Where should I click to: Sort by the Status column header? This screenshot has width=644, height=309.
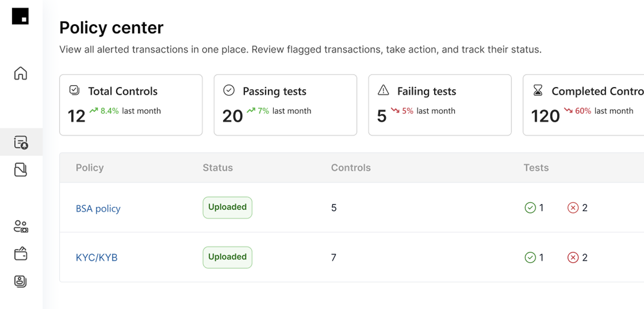click(218, 168)
